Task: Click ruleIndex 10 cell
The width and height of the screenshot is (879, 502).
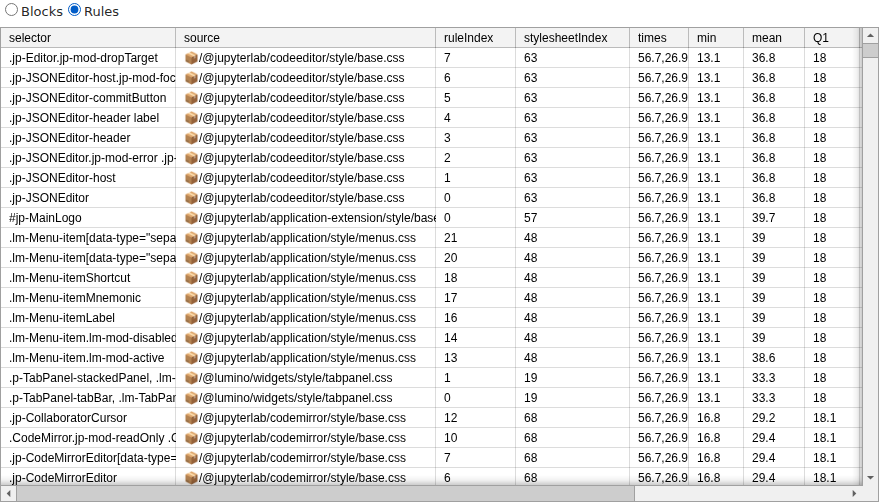Action: (x=475, y=437)
